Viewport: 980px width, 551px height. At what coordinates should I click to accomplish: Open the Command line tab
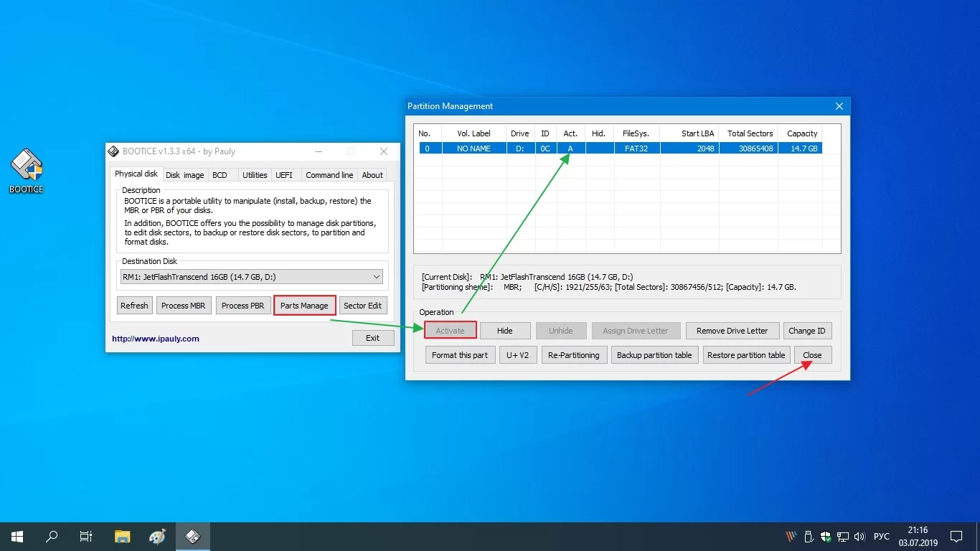pos(329,175)
